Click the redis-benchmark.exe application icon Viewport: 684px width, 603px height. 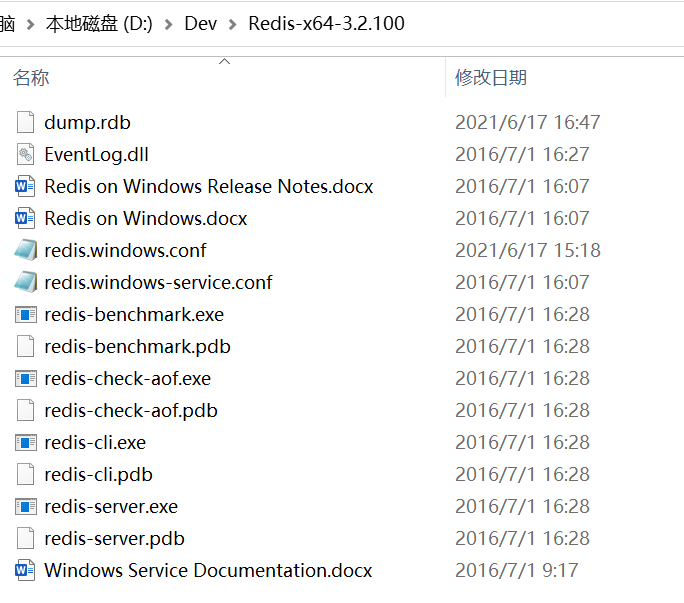click(x=26, y=315)
